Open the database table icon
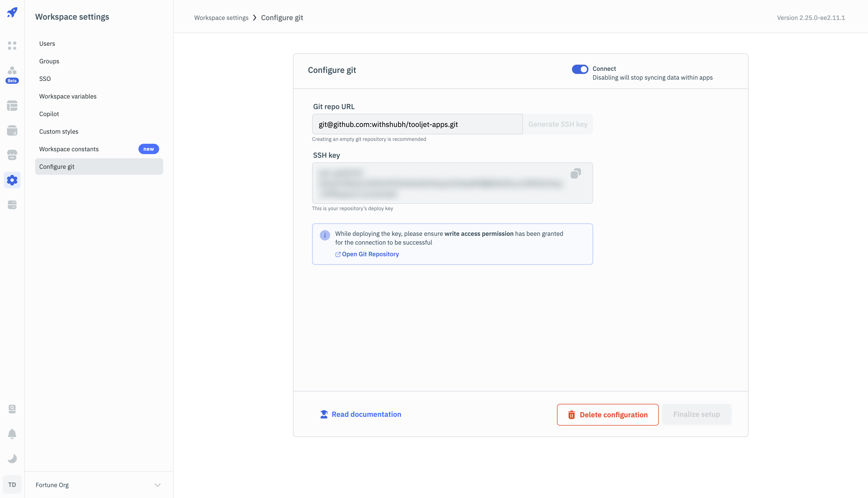This screenshot has height=498, width=868. click(12, 106)
